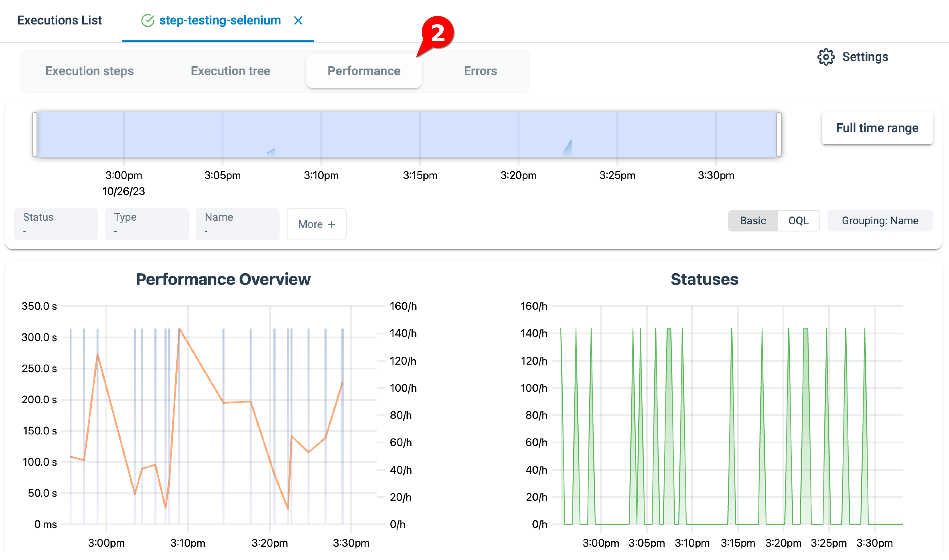Open the Type filter dropdown
The image size is (949, 560).
146,224
